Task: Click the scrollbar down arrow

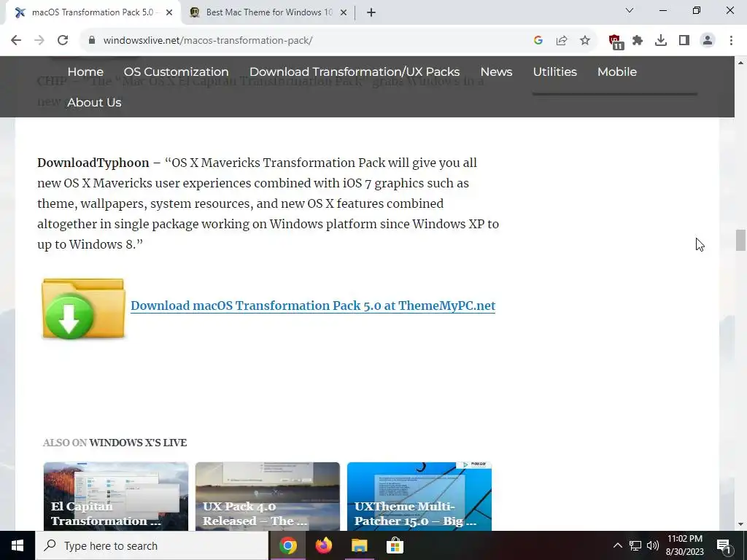Action: pos(740,524)
